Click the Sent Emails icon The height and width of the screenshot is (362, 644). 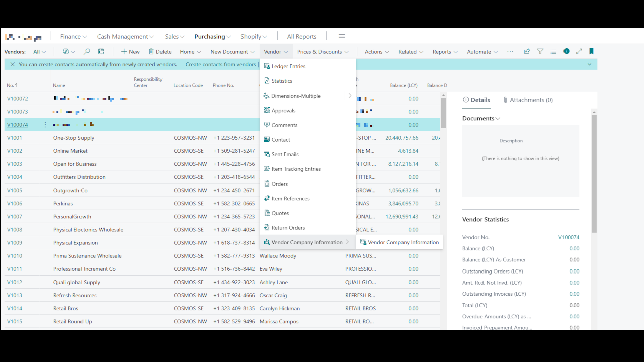267,154
